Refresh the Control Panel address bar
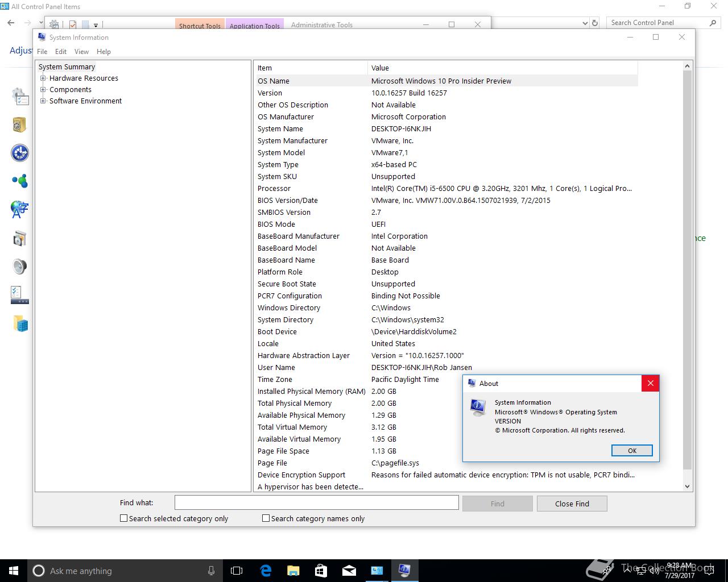The image size is (728, 582). [595, 23]
